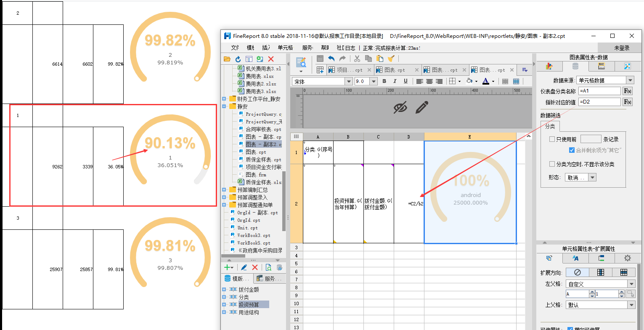Edit the dataset with blue pencil icon
This screenshot has height=330, width=644.
pos(244,267)
